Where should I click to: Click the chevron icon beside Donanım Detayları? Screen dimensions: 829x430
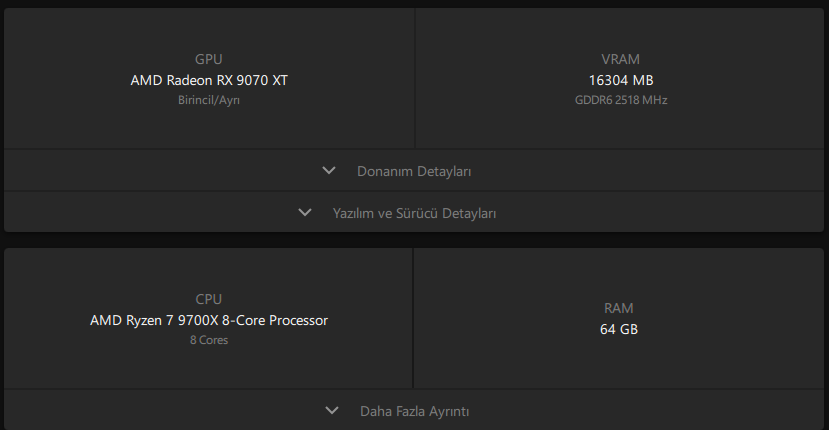click(x=329, y=171)
